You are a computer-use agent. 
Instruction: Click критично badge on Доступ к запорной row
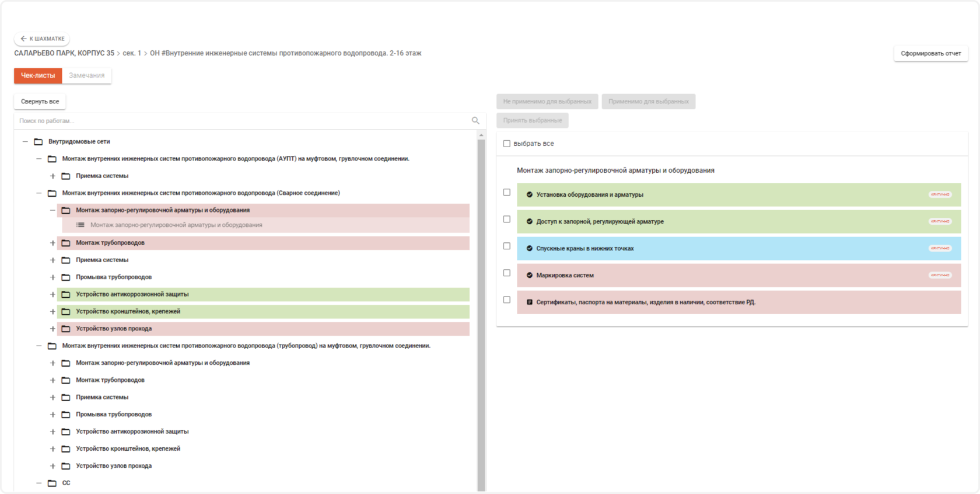click(940, 221)
